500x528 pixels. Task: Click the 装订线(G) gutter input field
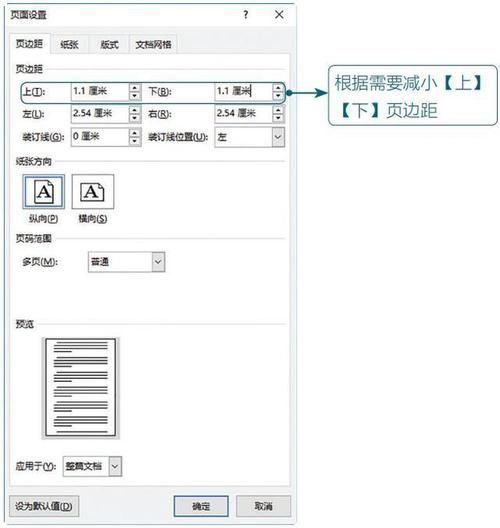(100, 137)
